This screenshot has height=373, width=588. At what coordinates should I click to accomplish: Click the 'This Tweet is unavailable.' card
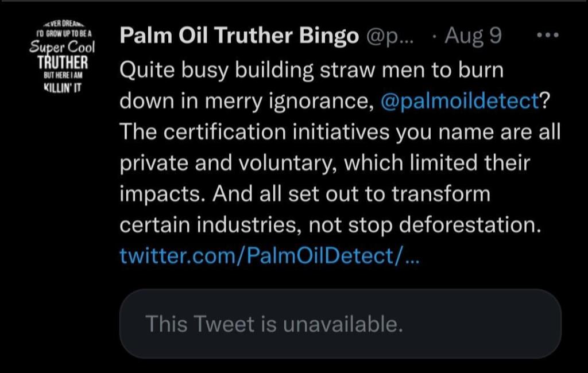[340, 324]
